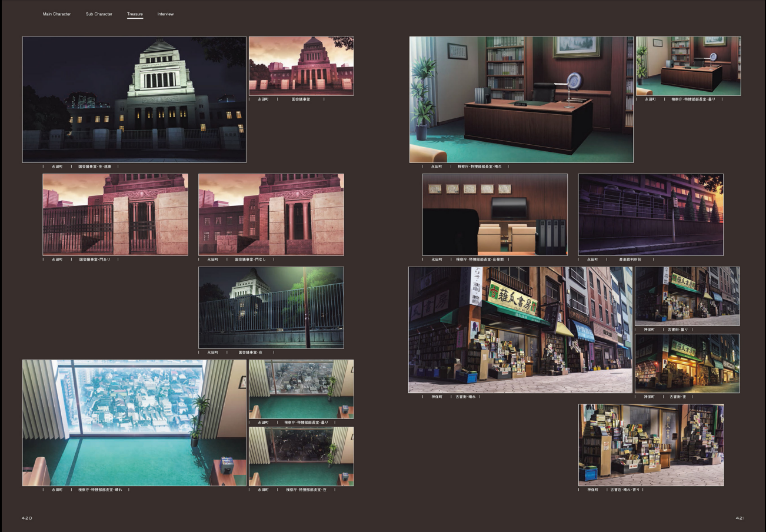Open large sunny prosecutor office desk image
The width and height of the screenshot is (766, 532).
(521, 99)
